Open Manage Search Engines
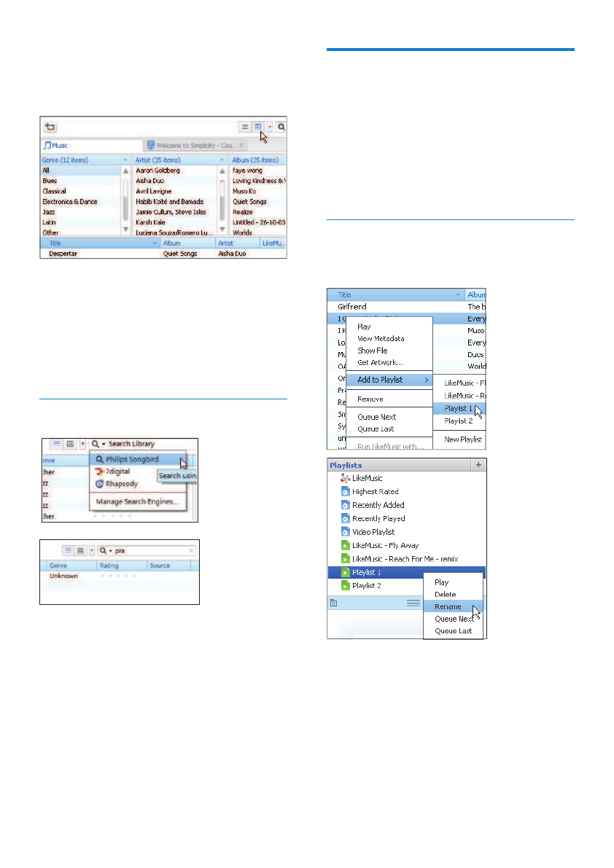614x868 pixels. (137, 501)
